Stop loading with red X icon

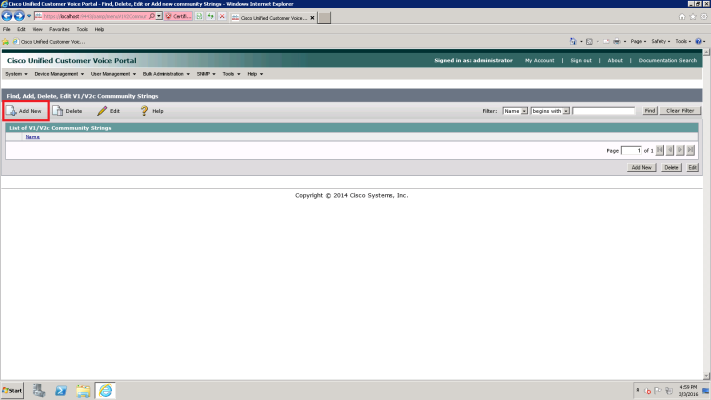click(x=222, y=16)
